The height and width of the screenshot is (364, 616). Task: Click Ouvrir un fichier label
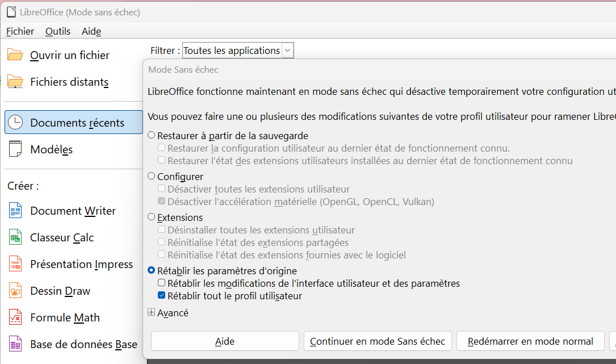pyautogui.click(x=69, y=55)
